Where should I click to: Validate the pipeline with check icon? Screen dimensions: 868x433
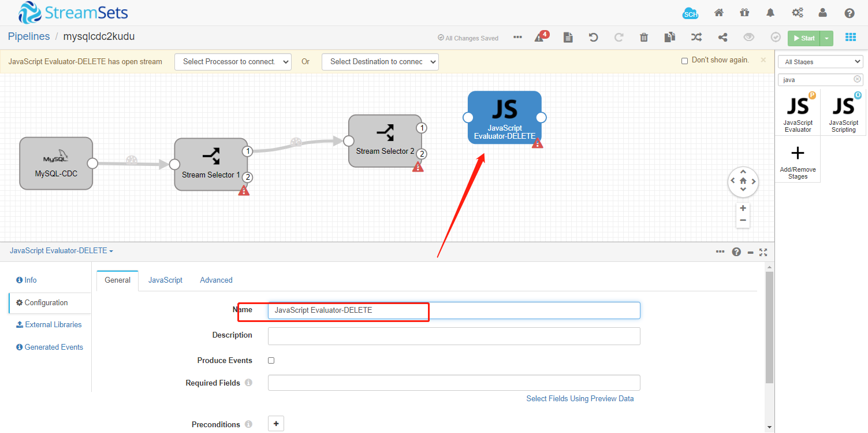(776, 38)
